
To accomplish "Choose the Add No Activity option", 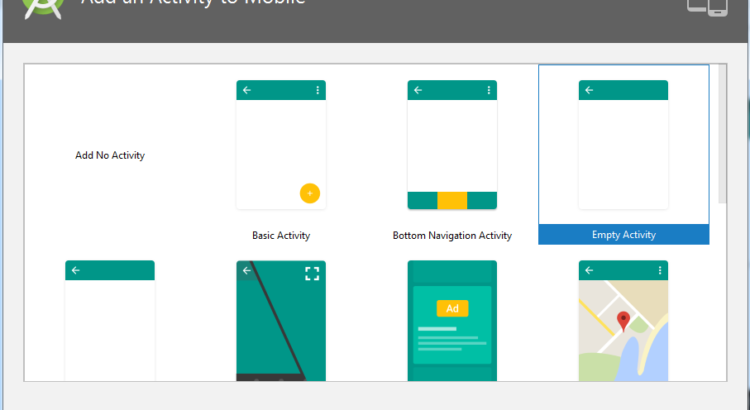I will tap(110, 155).
